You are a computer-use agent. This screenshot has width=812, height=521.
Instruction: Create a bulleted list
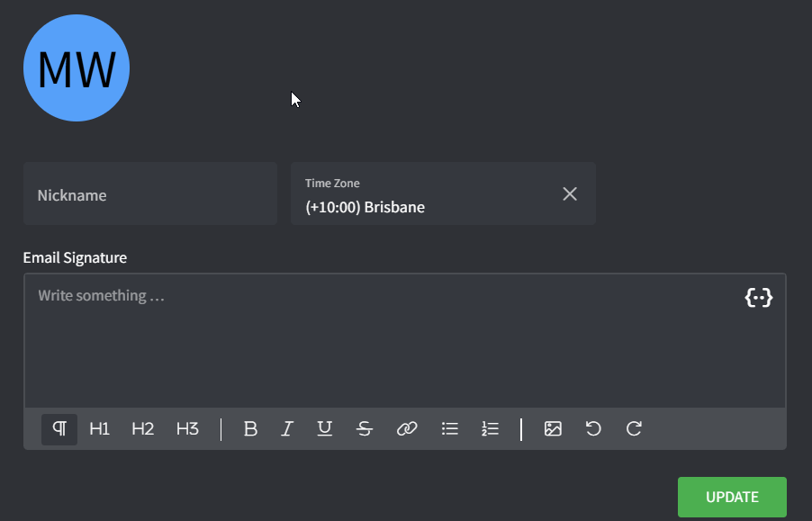pos(450,429)
